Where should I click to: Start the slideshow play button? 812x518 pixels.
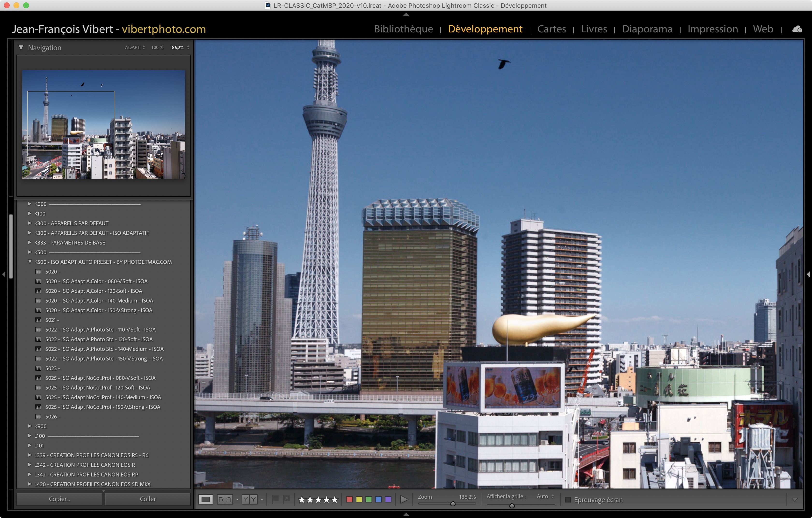coord(404,499)
